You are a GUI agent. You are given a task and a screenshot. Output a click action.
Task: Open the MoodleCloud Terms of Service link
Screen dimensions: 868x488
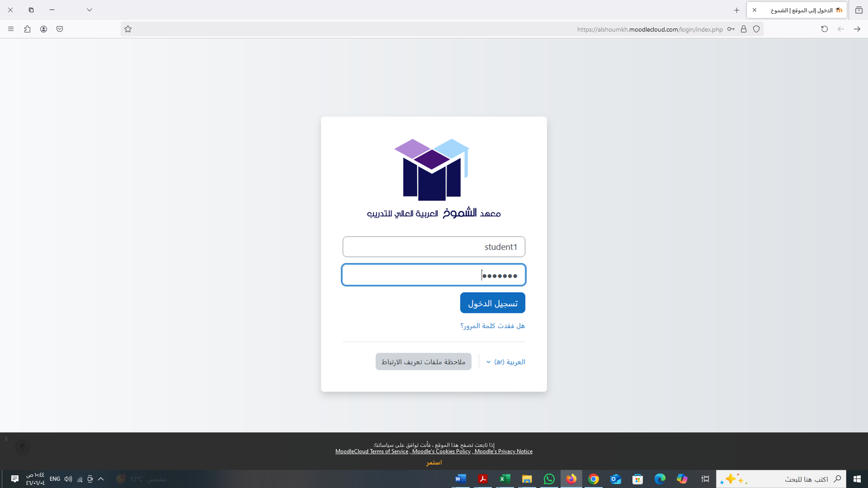tap(372, 451)
